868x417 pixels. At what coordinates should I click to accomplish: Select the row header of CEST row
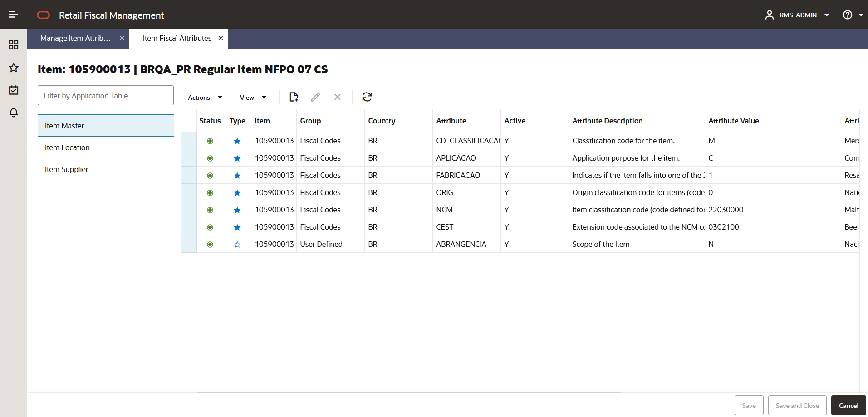[189, 227]
